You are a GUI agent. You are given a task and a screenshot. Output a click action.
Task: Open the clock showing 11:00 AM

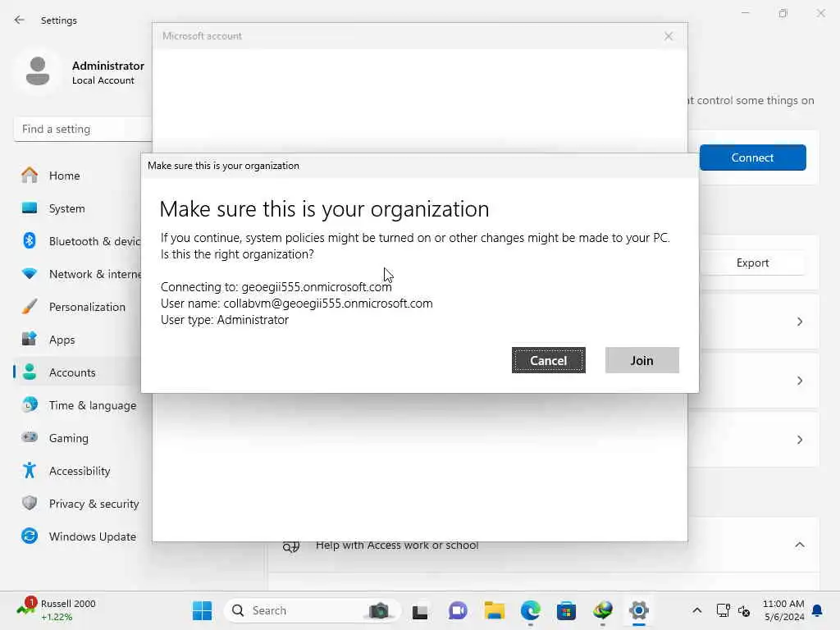pos(783,610)
